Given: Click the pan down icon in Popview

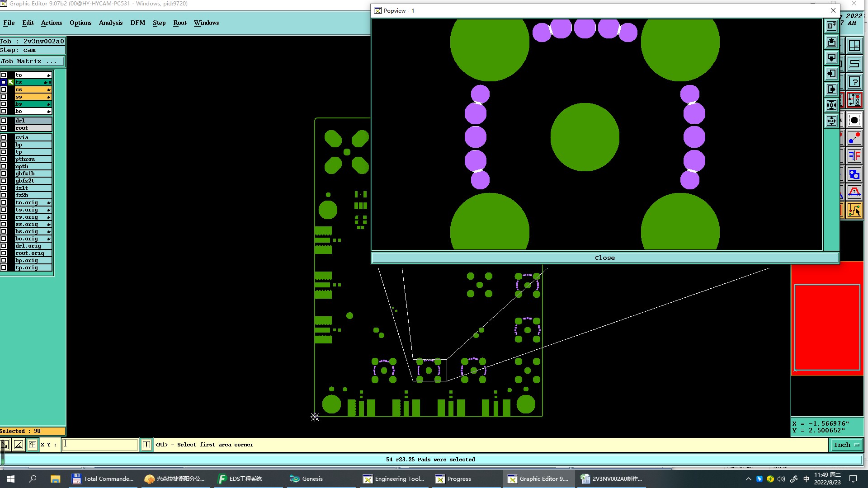Looking at the screenshot, I should [x=831, y=58].
